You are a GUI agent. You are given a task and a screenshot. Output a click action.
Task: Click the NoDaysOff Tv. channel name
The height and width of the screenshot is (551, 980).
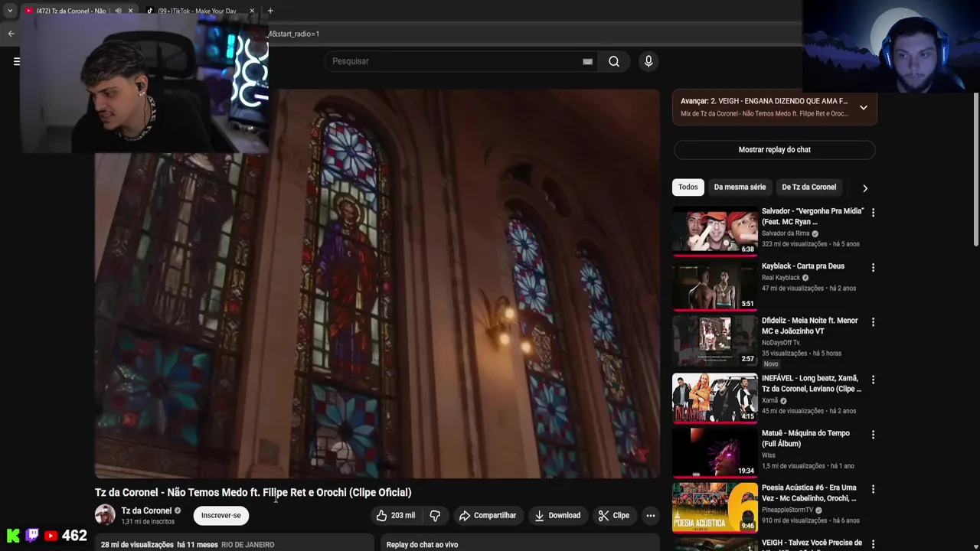(779, 343)
